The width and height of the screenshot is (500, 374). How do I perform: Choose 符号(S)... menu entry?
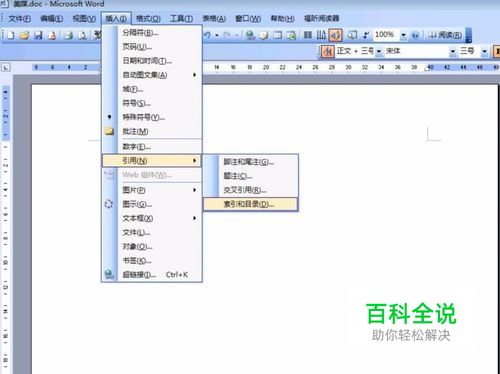(x=152, y=103)
